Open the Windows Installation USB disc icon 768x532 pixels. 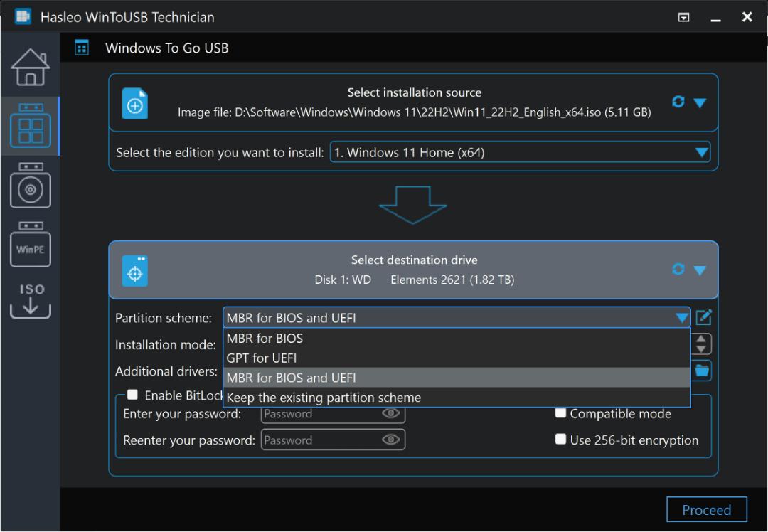click(x=31, y=185)
